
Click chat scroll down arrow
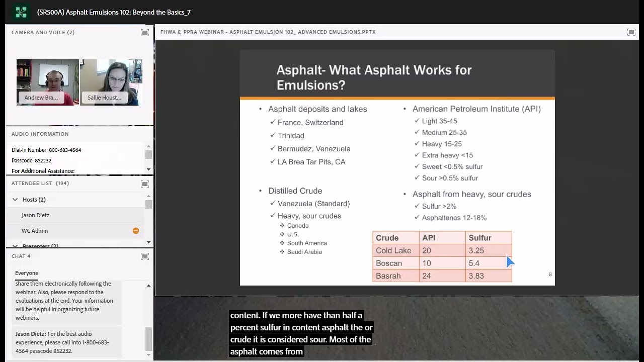(x=148, y=355)
